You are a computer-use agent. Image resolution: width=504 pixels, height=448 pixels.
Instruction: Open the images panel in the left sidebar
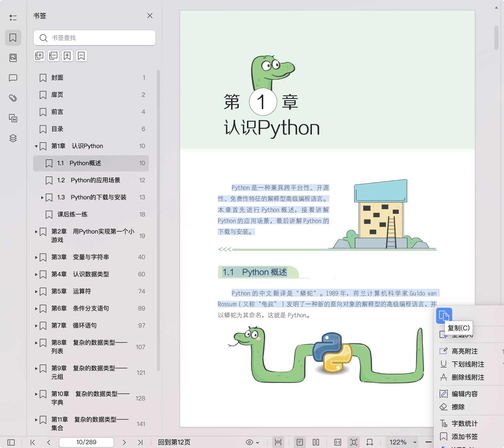pyautogui.click(x=13, y=57)
